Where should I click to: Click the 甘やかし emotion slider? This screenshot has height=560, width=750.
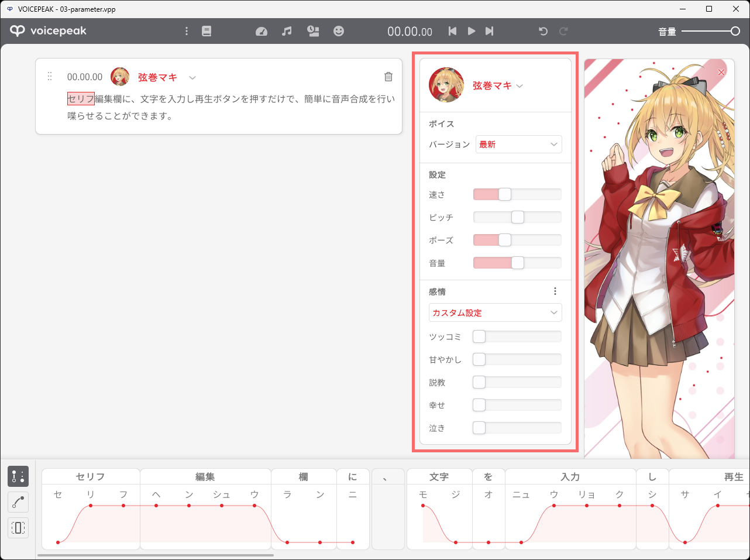pos(517,359)
